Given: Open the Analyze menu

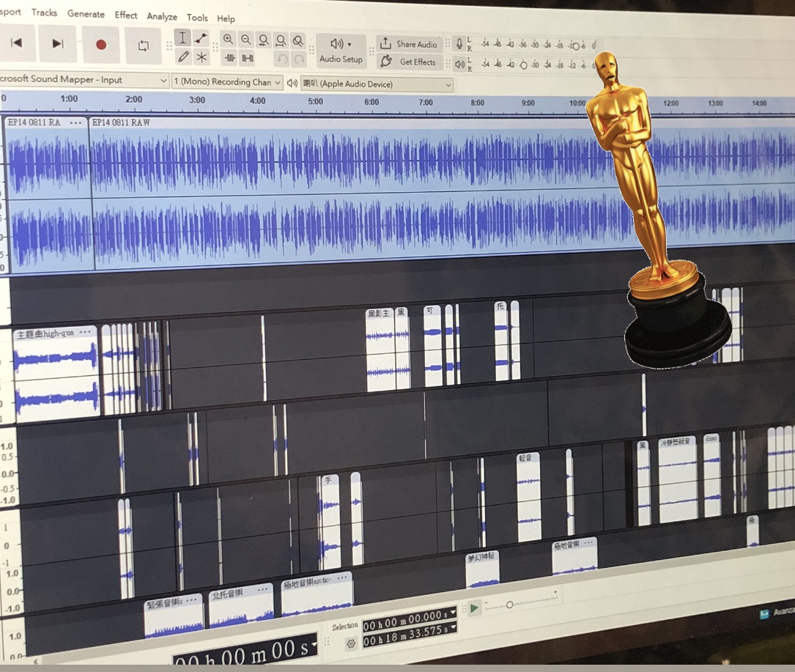Looking at the screenshot, I should click(161, 16).
